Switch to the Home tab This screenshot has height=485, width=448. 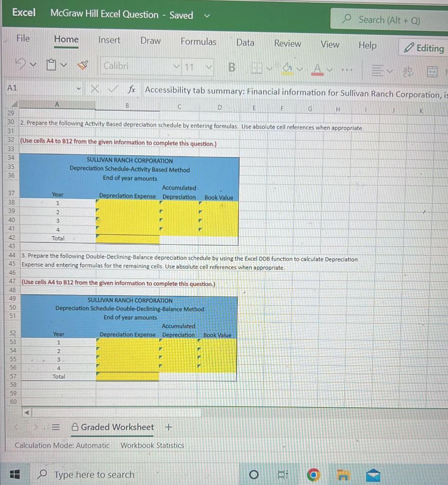(x=66, y=39)
